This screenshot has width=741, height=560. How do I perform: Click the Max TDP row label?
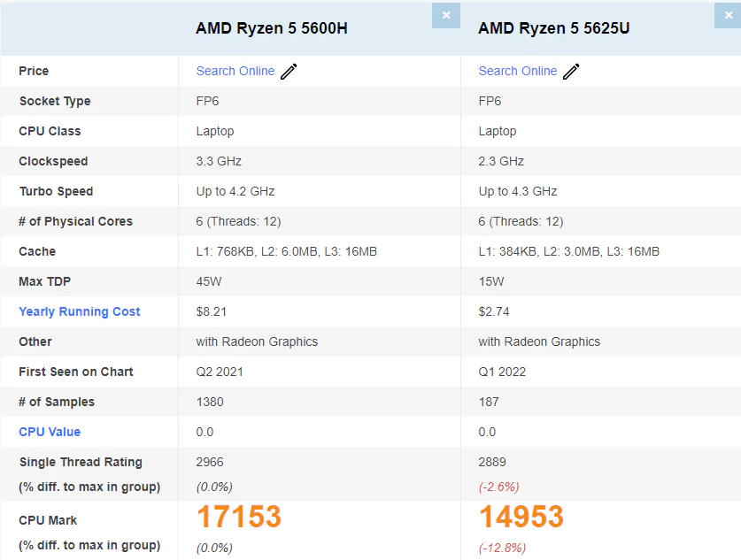[x=44, y=281]
